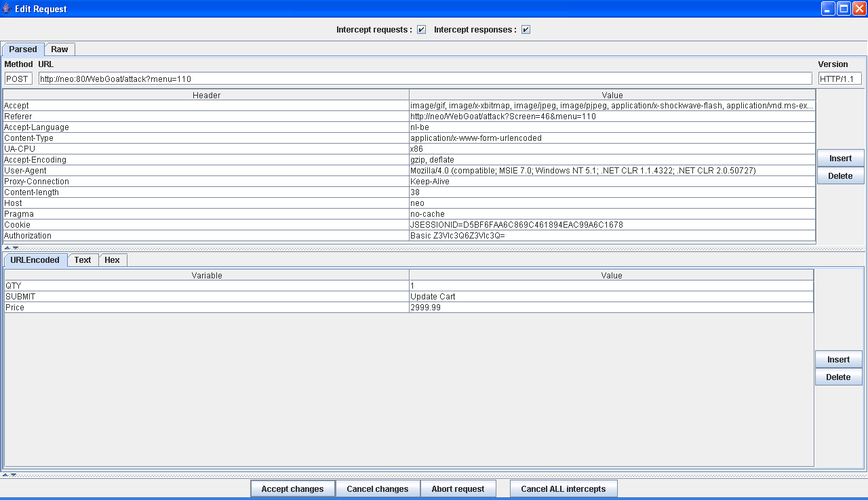Collapse headers pane with divider up arrow
This screenshot has height=500, width=868.
(x=7, y=248)
